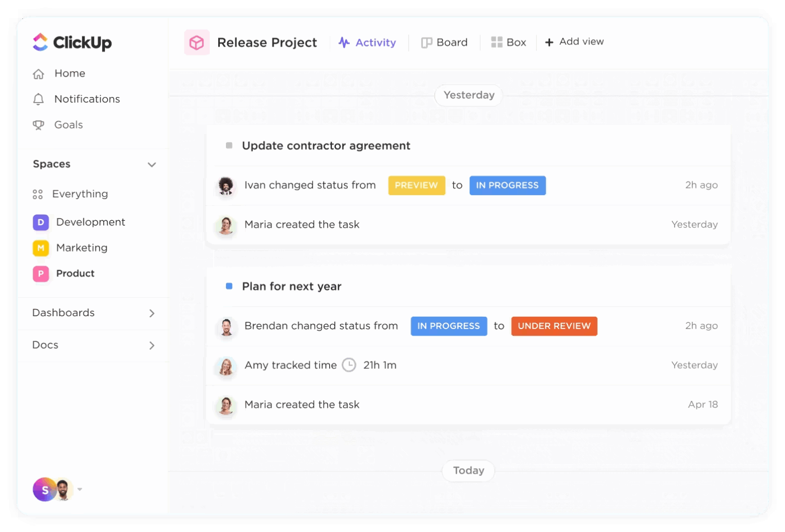Image resolution: width=785 pixels, height=532 pixels.
Task: Click Ivan's avatar in the activity feed
Action: pyautogui.click(x=227, y=185)
